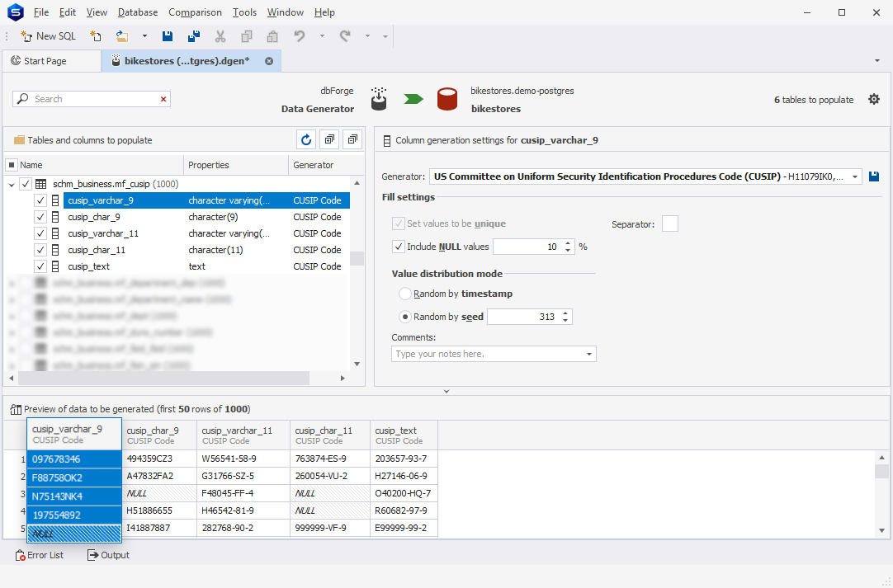Select the cusip_char_11 column row
The image size is (893, 588).
(x=206, y=250)
